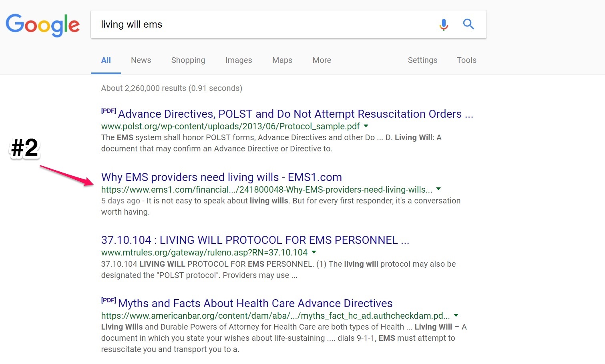Click the www.polst.org green URL text

[x=231, y=126]
